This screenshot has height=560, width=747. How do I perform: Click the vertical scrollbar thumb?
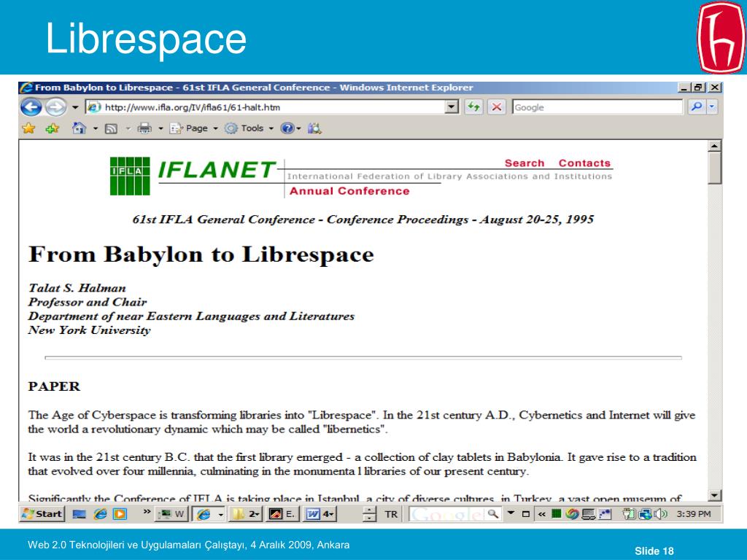714,168
